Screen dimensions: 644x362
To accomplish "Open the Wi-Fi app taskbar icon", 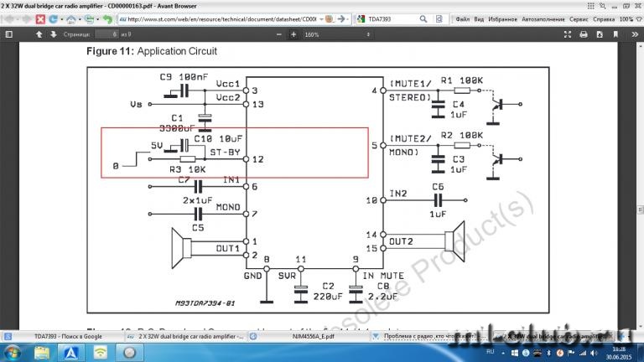I will (x=101, y=353).
